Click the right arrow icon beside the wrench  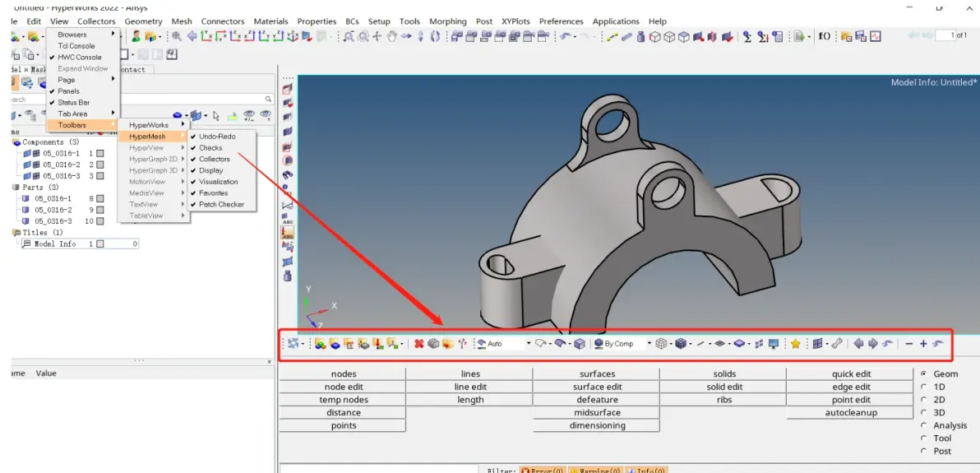[x=872, y=344]
